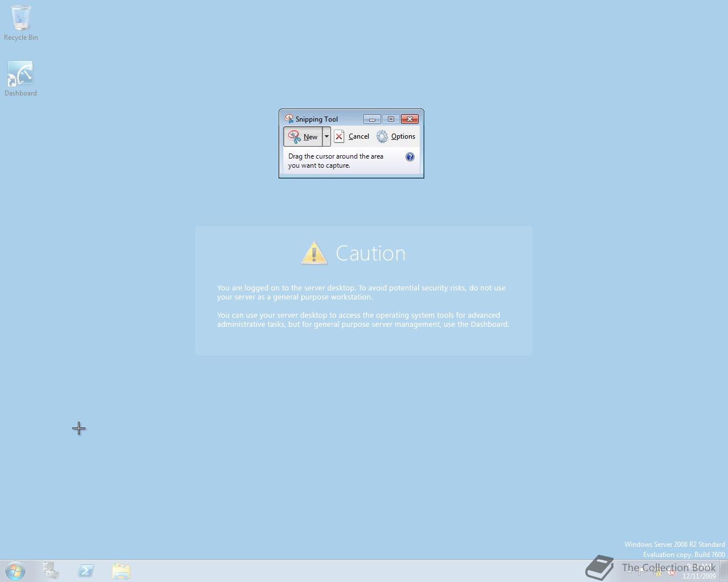Click the "Windows Server 2008 R2 Standard" desktop text
Image resolution: width=728 pixels, height=582 pixels.
pyautogui.click(x=675, y=544)
